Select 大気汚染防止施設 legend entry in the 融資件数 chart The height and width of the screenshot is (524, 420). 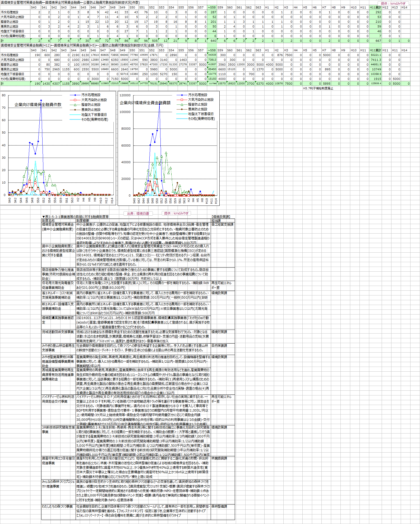88,100
